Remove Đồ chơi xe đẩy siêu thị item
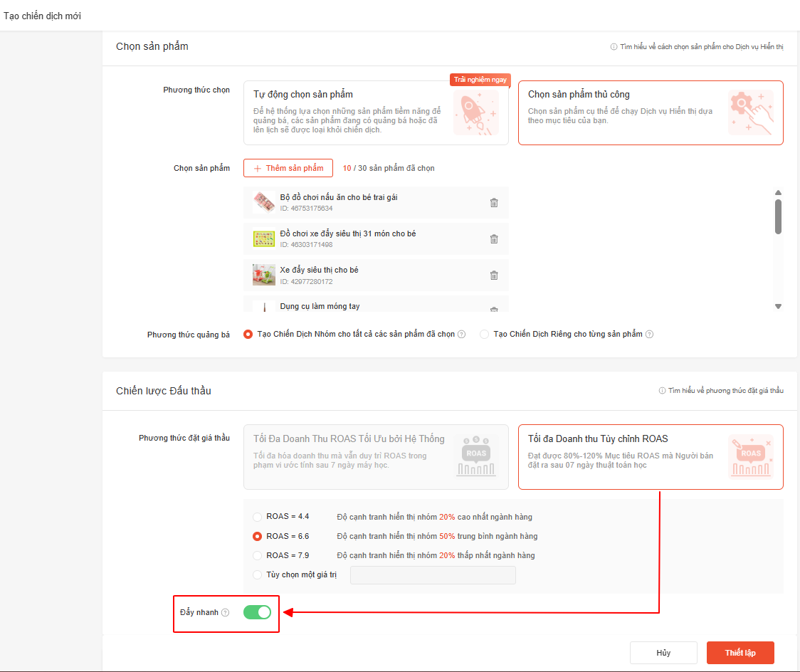Screen dimensions: 800x672 click(x=494, y=239)
